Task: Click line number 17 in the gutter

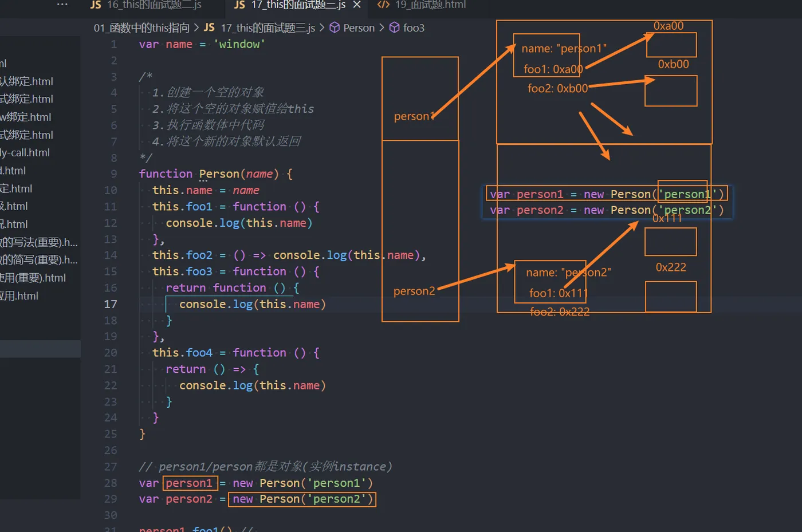Action: click(x=111, y=304)
